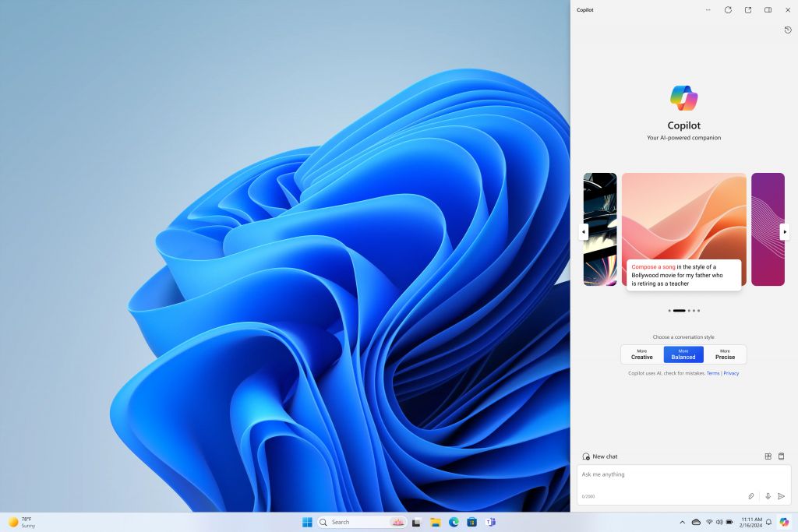The image size is (798, 532).
Task: Open the notebook icon near New chat
Action: coord(780,456)
